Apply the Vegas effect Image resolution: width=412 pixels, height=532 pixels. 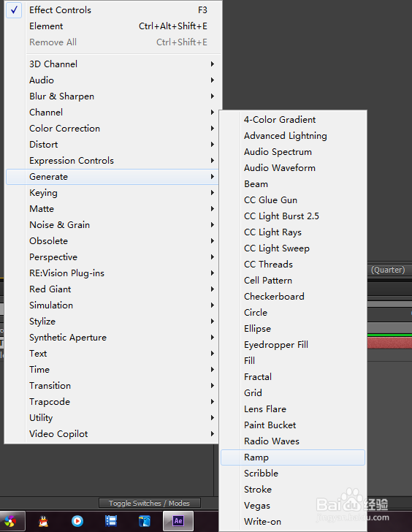point(293,506)
